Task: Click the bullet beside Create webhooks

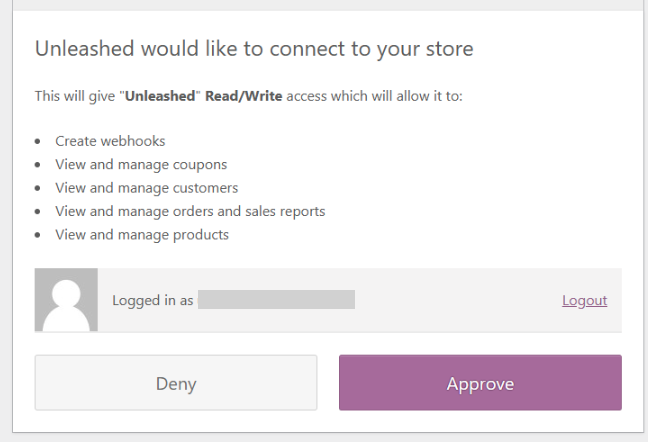Action: coord(38,142)
